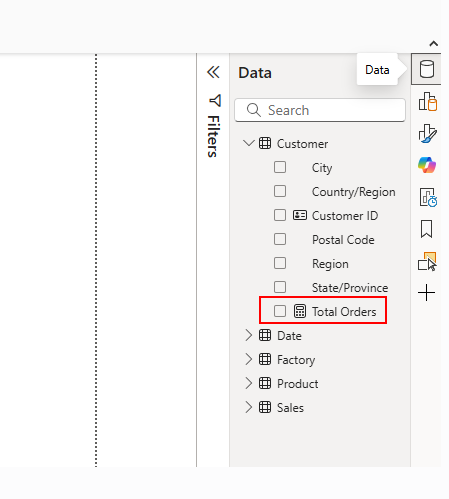Image resolution: width=449 pixels, height=499 pixels.
Task: Click the Total Orders calculator icon
Action: (300, 311)
